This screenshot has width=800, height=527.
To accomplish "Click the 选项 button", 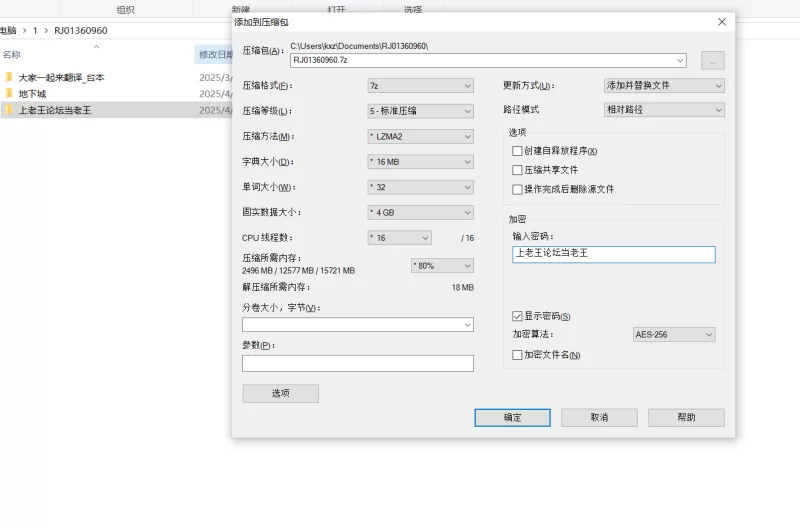I will [x=280, y=394].
